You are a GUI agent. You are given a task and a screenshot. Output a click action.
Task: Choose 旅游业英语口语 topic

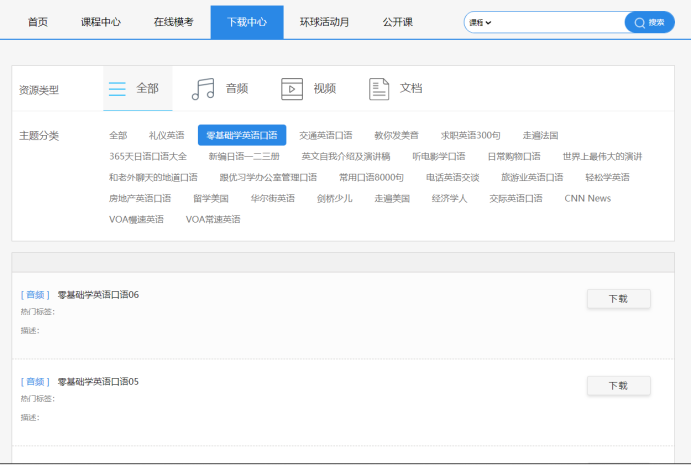tap(532, 177)
